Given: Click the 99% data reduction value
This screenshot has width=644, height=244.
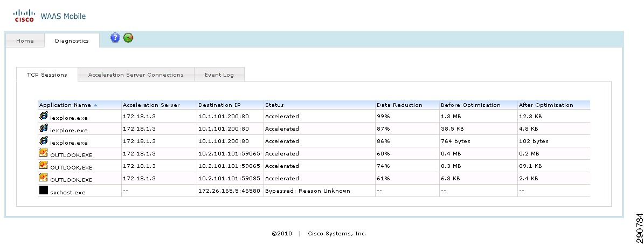Looking at the screenshot, I should pyautogui.click(x=383, y=117).
